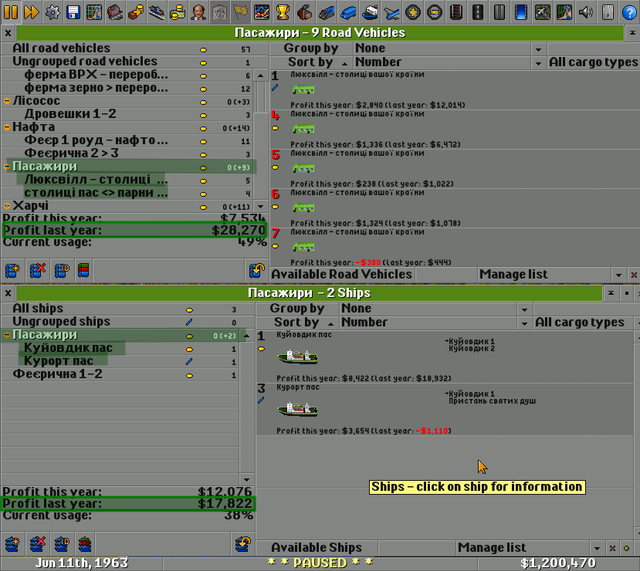
Task: Expand the Харчі group
Action: [x=7, y=206]
